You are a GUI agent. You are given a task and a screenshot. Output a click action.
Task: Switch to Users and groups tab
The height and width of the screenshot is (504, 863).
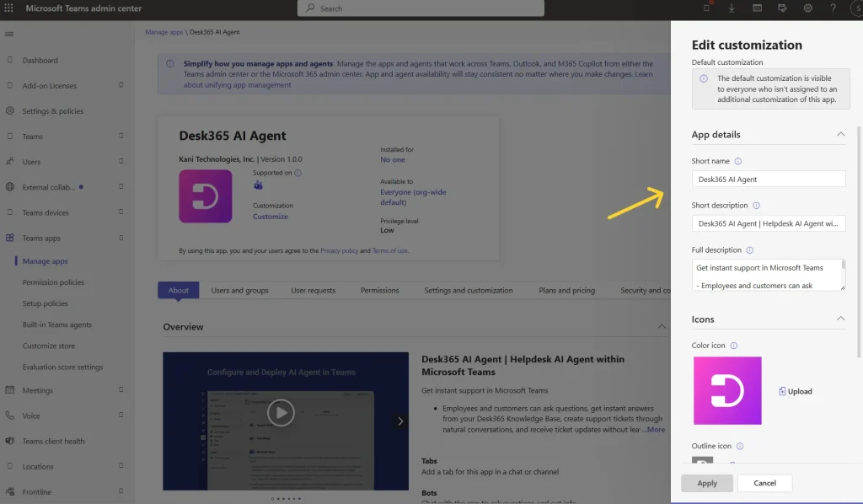coord(240,290)
